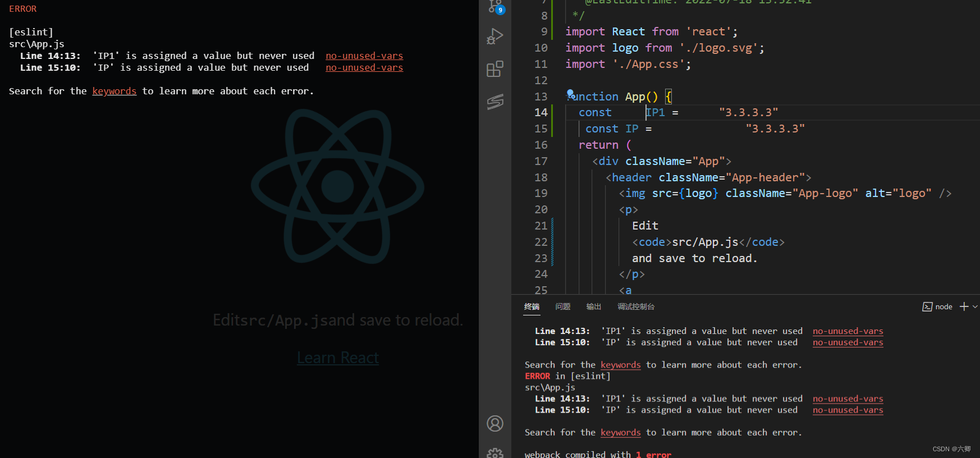Click the {logo} src expression
The height and width of the screenshot is (458, 980).
click(698, 193)
